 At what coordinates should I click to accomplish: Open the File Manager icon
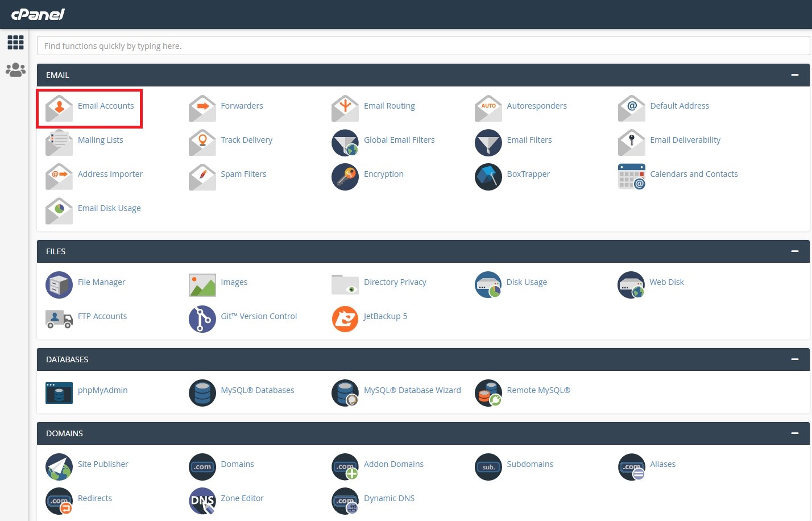click(x=59, y=284)
